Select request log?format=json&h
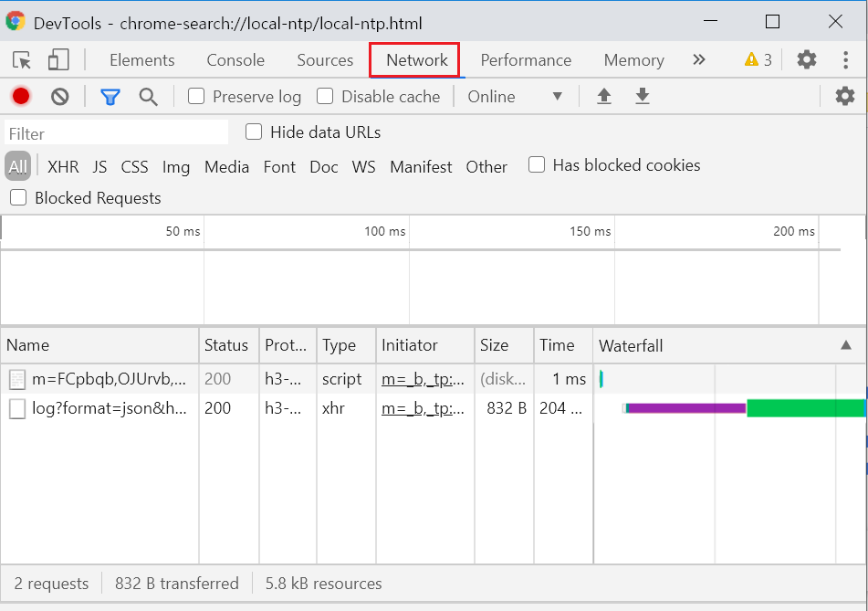868x611 pixels. point(109,409)
